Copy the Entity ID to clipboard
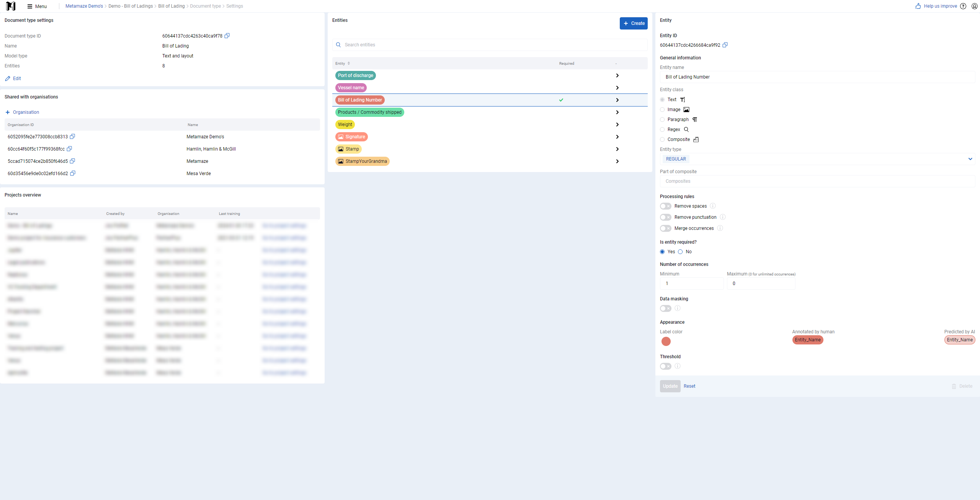980x500 pixels. coord(725,45)
